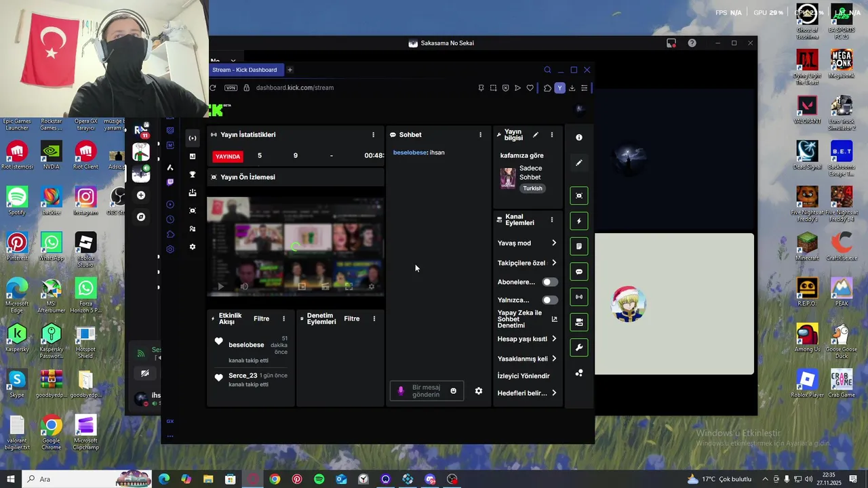This screenshot has width=868, height=488.
Task: Toggle fullscreen in the stream preview player
Action: (x=349, y=287)
